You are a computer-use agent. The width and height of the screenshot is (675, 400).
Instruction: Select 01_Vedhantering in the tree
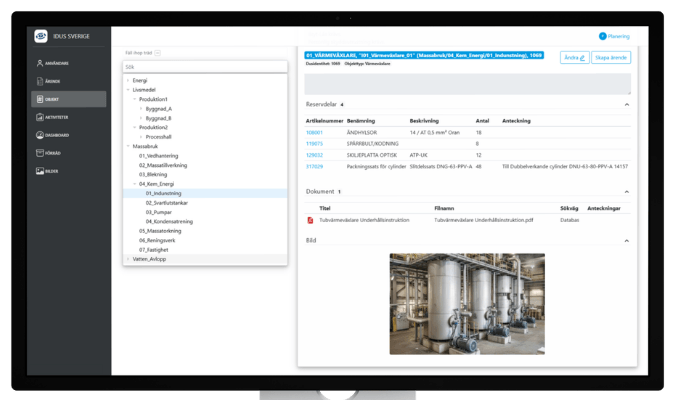point(158,156)
